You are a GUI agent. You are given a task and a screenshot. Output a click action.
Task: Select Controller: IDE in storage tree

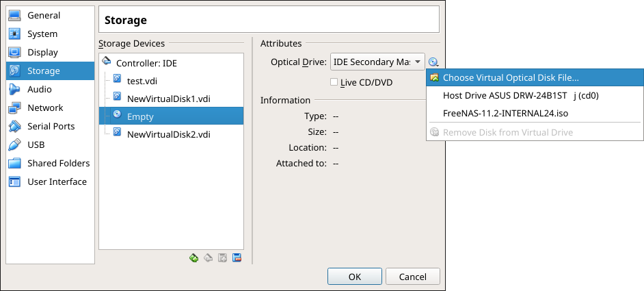point(146,63)
